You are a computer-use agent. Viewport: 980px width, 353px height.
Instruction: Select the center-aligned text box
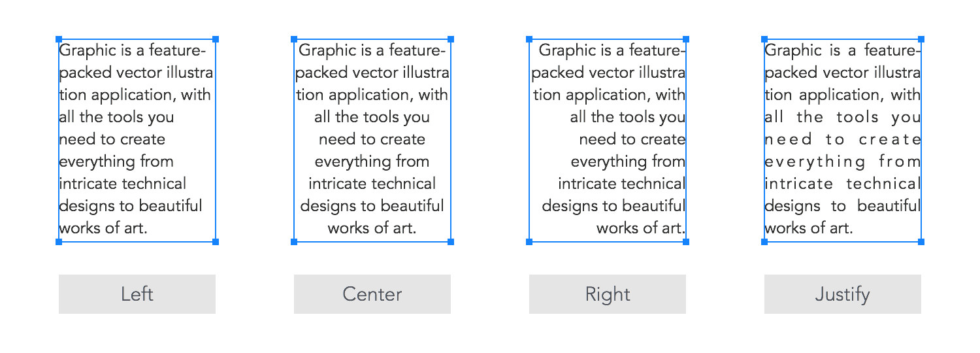click(x=372, y=141)
